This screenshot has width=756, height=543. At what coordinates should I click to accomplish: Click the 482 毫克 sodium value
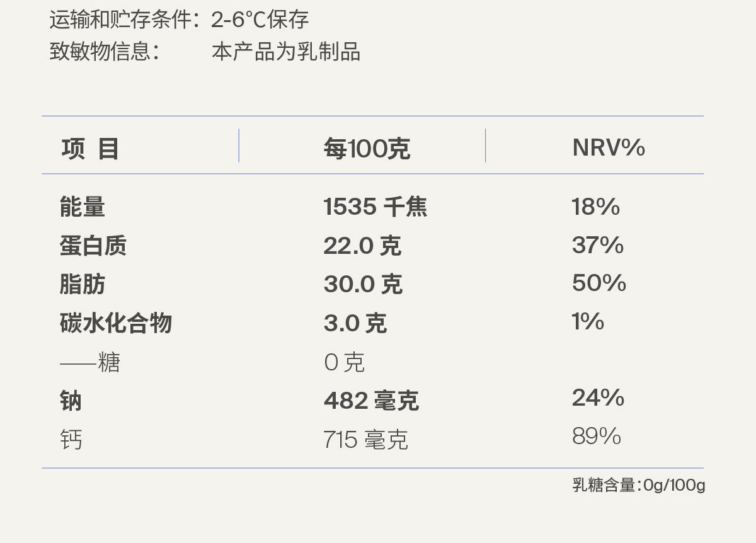click(371, 401)
